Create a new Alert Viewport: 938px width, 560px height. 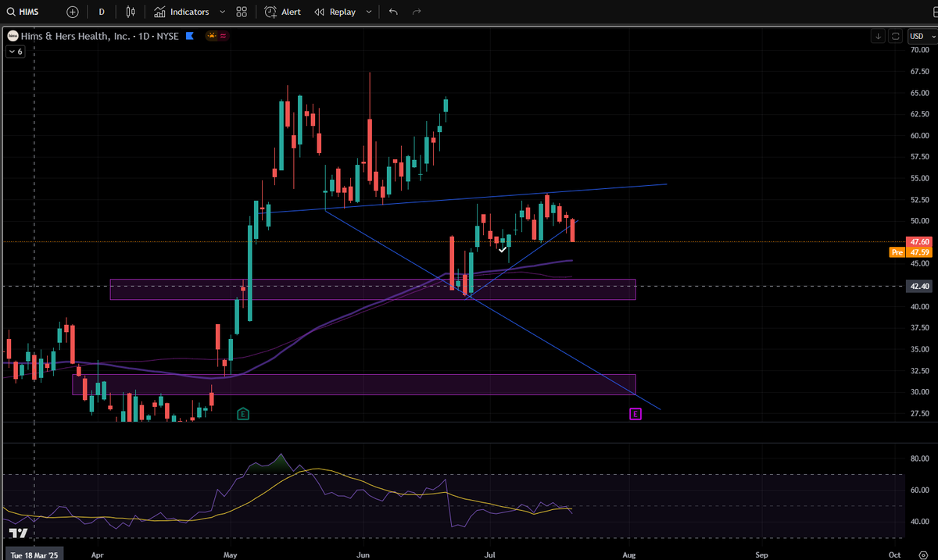click(x=282, y=12)
